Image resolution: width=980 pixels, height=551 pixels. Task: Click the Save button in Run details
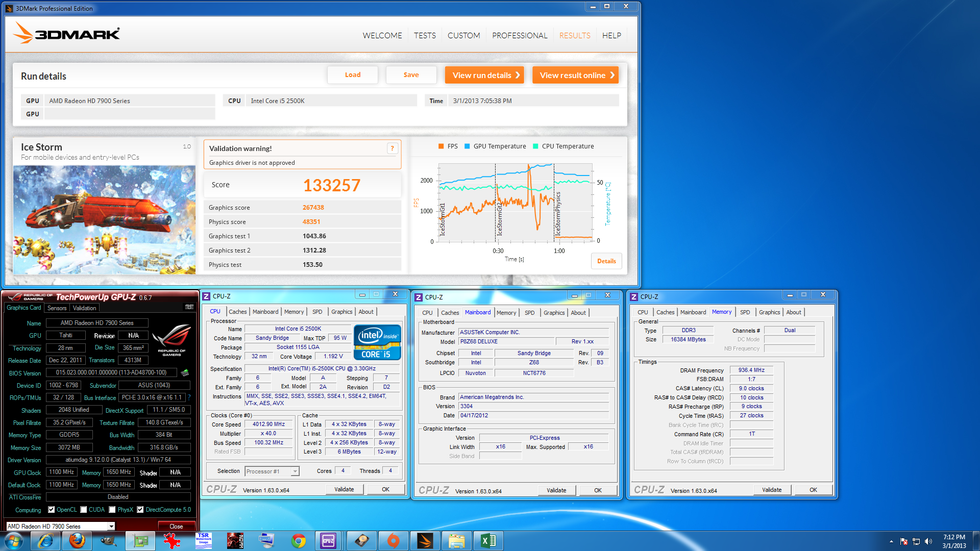[411, 75]
